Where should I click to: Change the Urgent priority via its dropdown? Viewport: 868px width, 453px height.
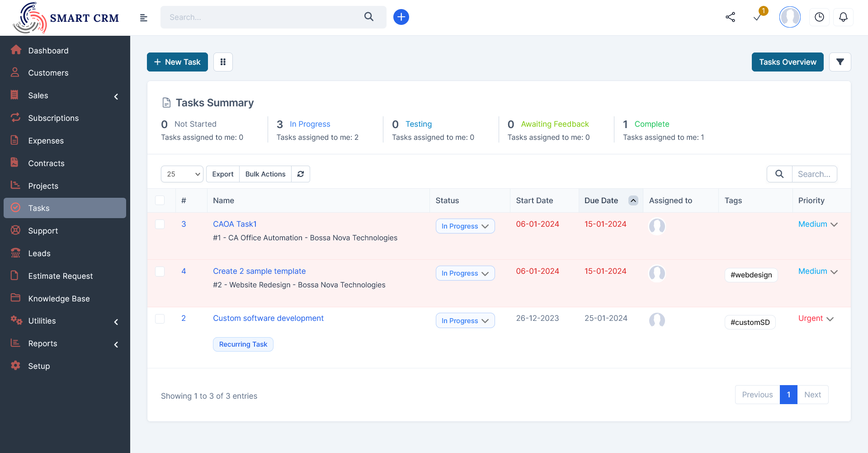pos(816,318)
